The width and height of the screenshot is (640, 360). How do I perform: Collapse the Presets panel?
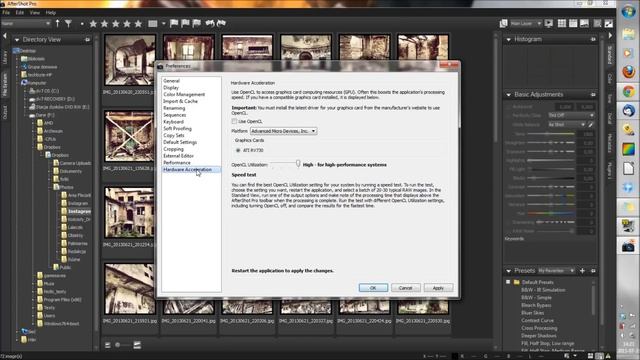coord(509,271)
